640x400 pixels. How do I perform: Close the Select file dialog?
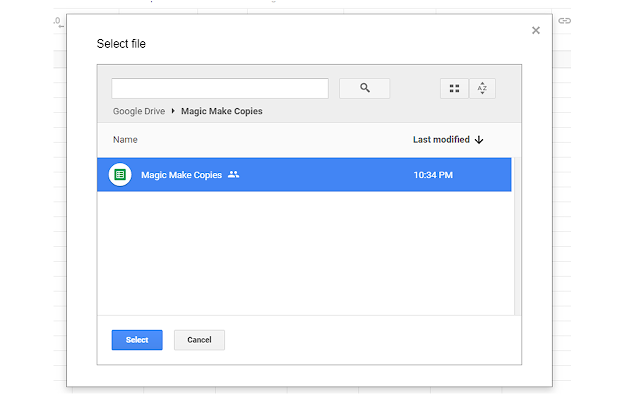(536, 30)
